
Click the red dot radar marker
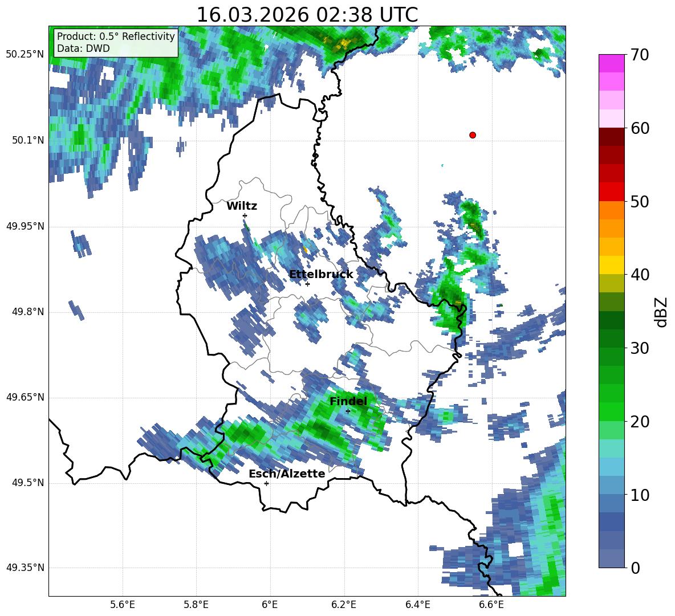473,135
